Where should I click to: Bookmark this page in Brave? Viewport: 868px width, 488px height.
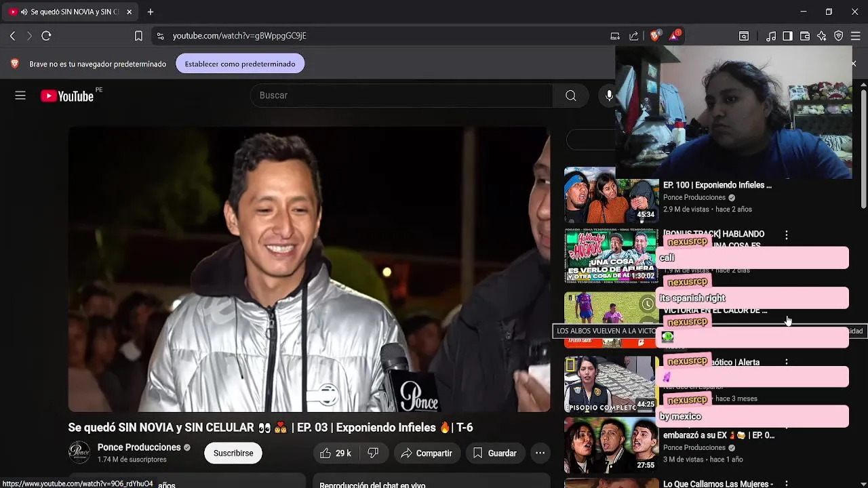click(x=138, y=36)
